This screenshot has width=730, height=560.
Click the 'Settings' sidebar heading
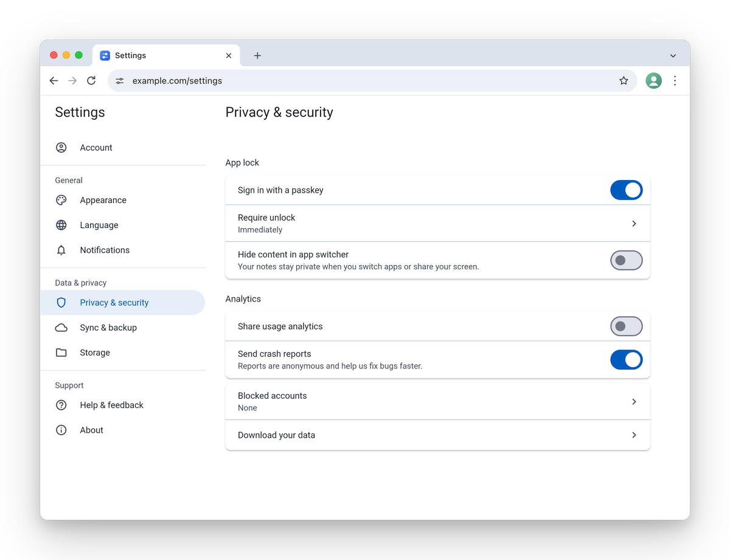[x=80, y=112]
